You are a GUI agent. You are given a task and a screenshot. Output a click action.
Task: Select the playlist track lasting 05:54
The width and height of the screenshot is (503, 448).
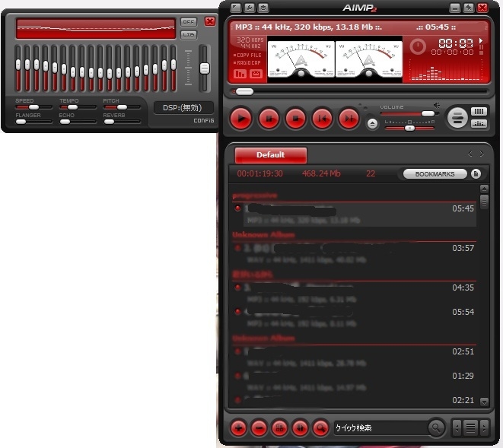[355, 318]
